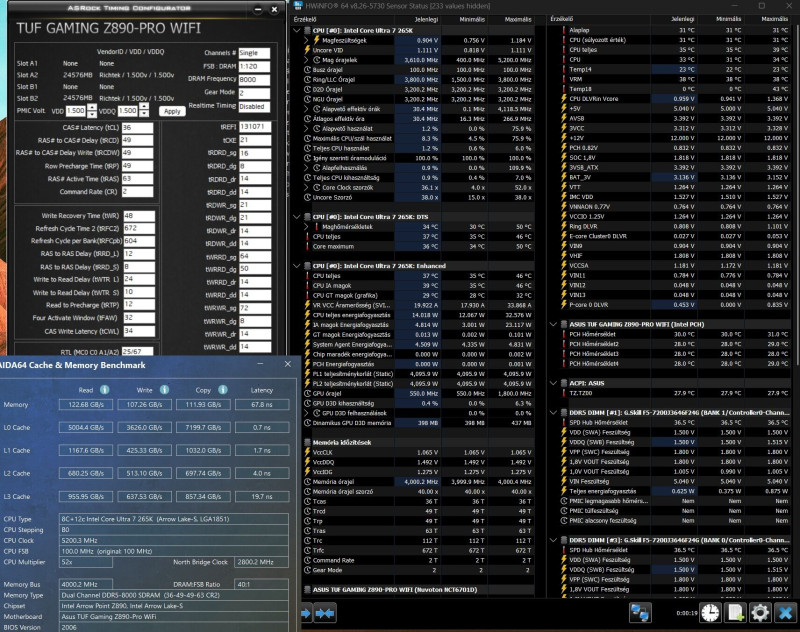Screen dimensions: 800x632
Task: Click the CAS# Latency (tCL) field
Action: 137,128
